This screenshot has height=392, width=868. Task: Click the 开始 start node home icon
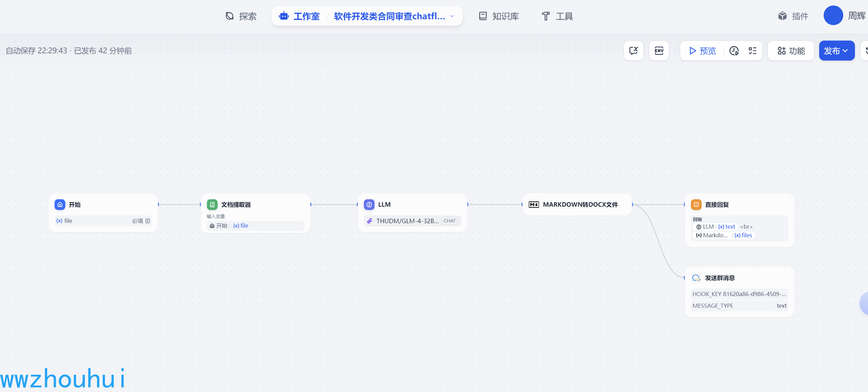tap(60, 205)
